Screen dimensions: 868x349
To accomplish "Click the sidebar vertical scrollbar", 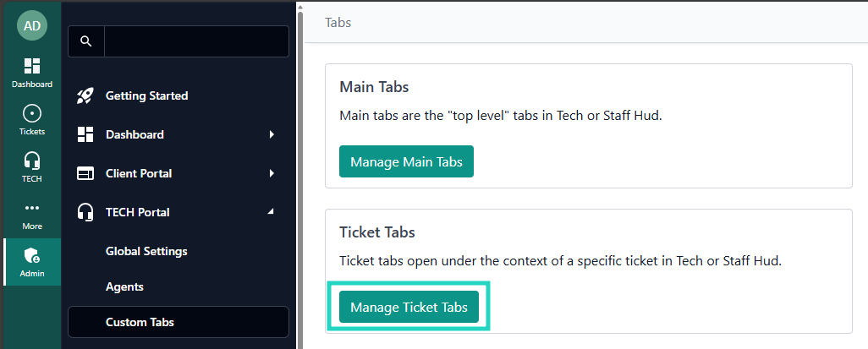I will pyautogui.click(x=299, y=169).
